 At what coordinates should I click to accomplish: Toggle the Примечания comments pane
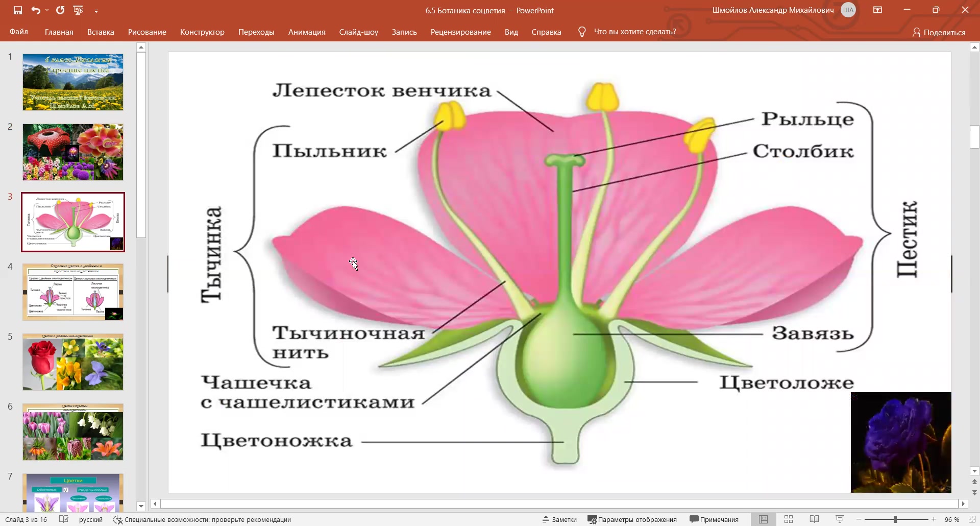click(x=714, y=519)
